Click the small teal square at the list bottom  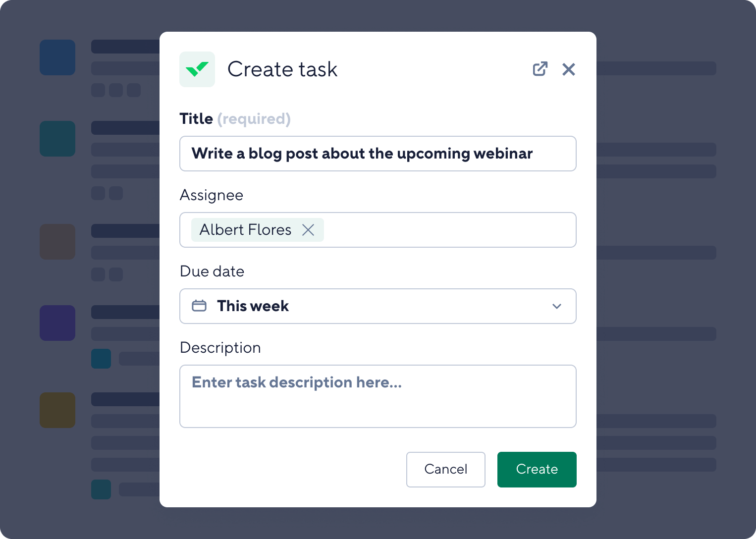[x=101, y=489]
